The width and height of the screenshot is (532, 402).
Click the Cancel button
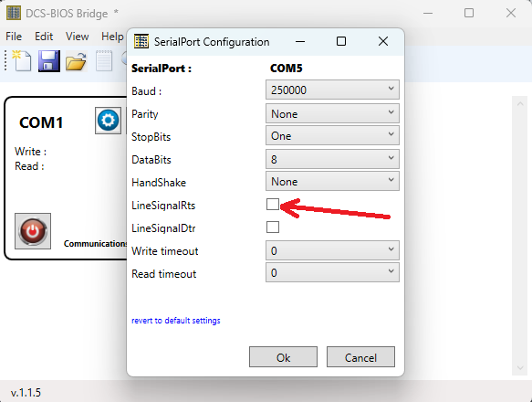point(360,357)
